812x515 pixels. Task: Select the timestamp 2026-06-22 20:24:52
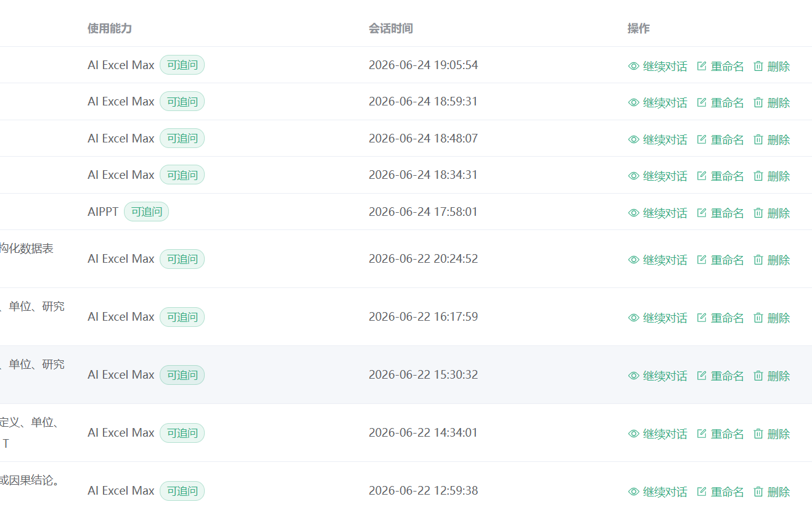point(423,258)
